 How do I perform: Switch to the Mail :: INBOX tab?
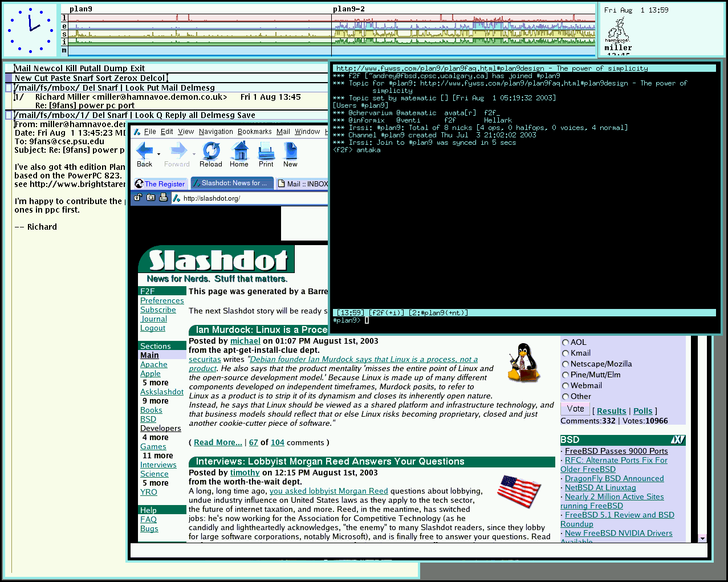[303, 184]
